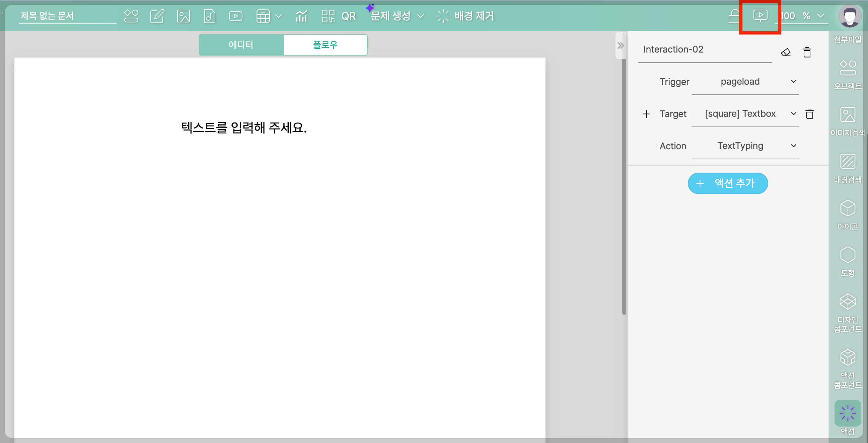Add another target with the plus icon
The height and width of the screenshot is (443, 868).
click(x=646, y=114)
